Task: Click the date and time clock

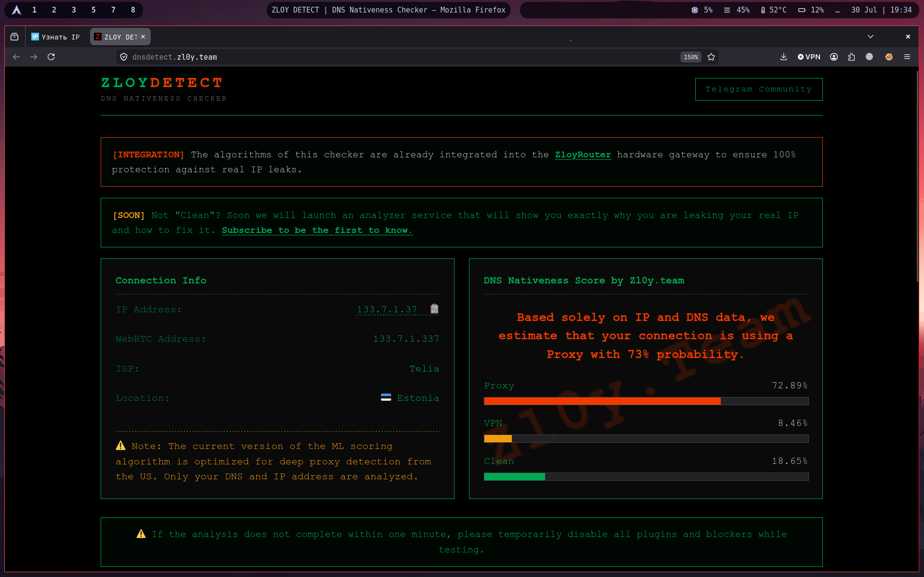Action: click(x=881, y=10)
